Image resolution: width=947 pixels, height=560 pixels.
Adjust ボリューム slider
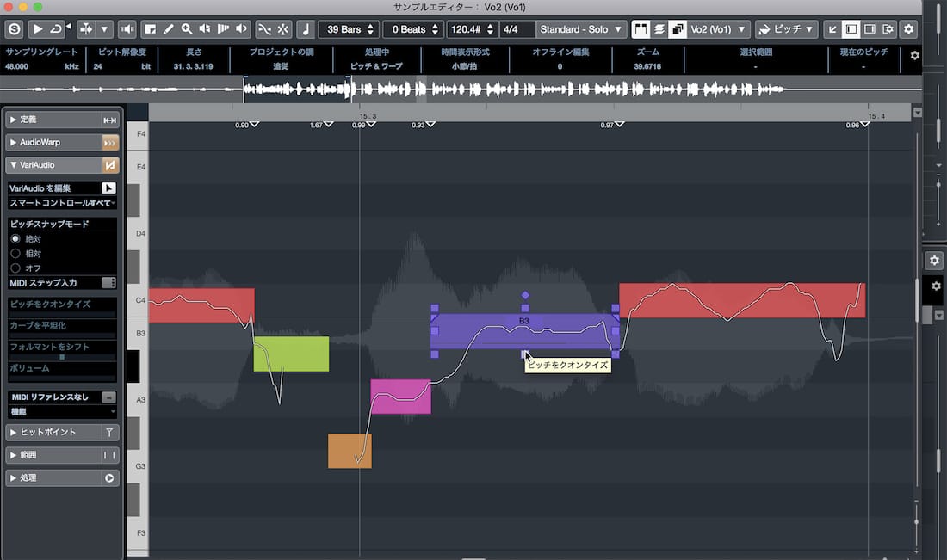62,378
